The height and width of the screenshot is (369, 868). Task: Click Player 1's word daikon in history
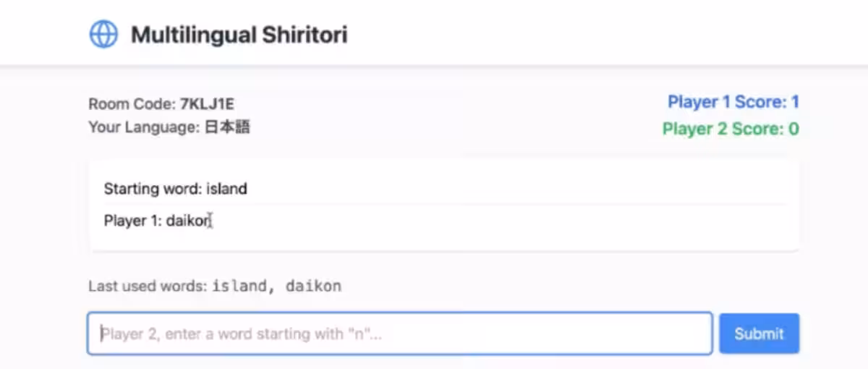pyautogui.click(x=188, y=221)
